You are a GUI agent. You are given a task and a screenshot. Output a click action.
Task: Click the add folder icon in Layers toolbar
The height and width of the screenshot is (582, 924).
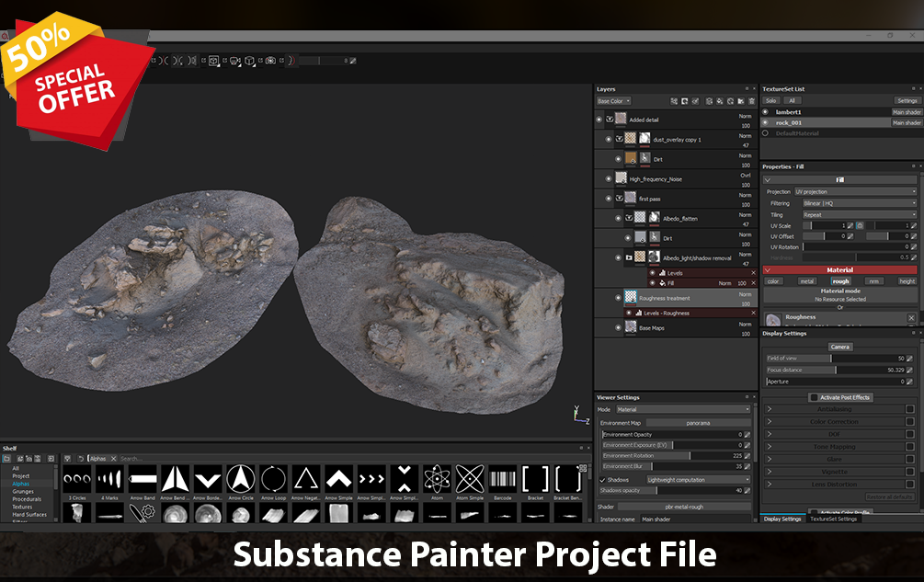pos(741,101)
